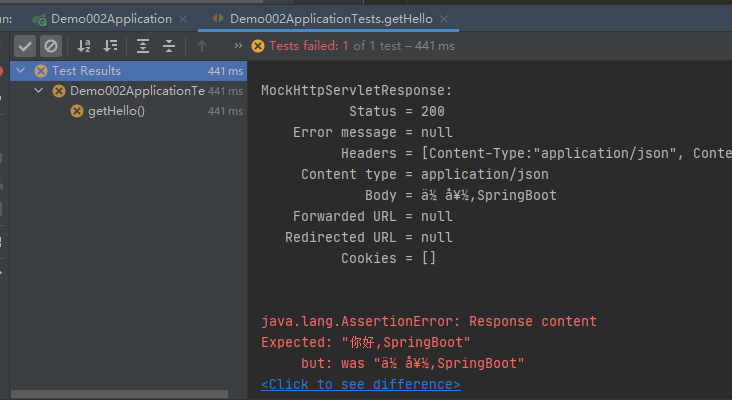Collapse the Test Results tree node

click(22, 71)
